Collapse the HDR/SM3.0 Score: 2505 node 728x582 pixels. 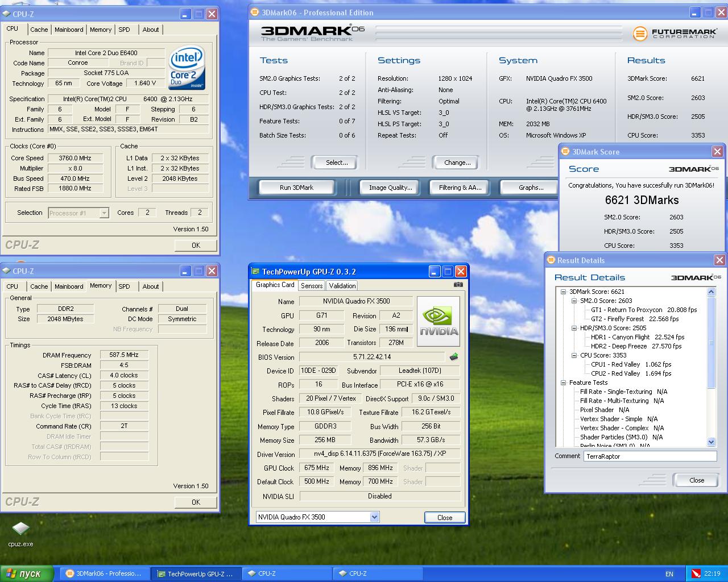574,328
